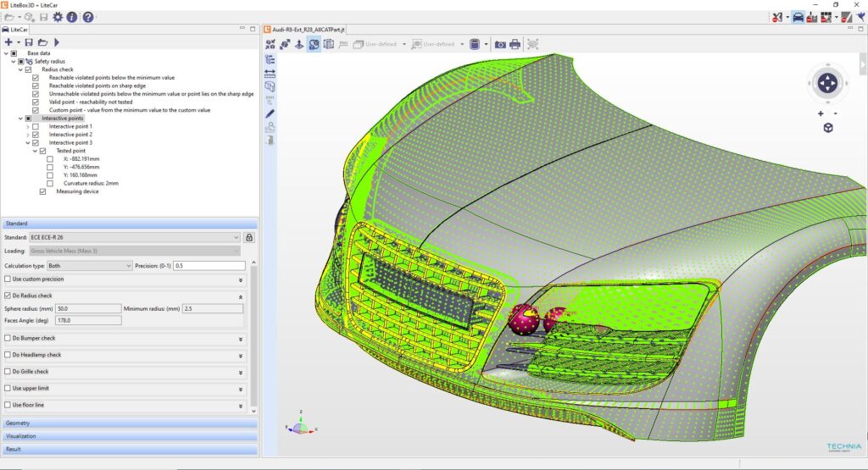
Task: Select 'Curvature radius: 2mm' tree row
Action: coord(91,184)
